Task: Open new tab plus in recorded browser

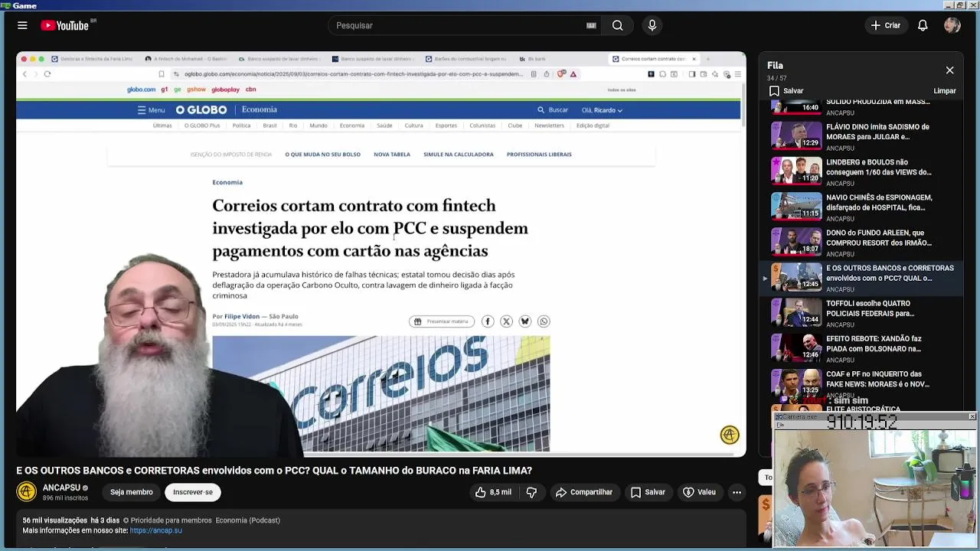Action: tap(708, 59)
